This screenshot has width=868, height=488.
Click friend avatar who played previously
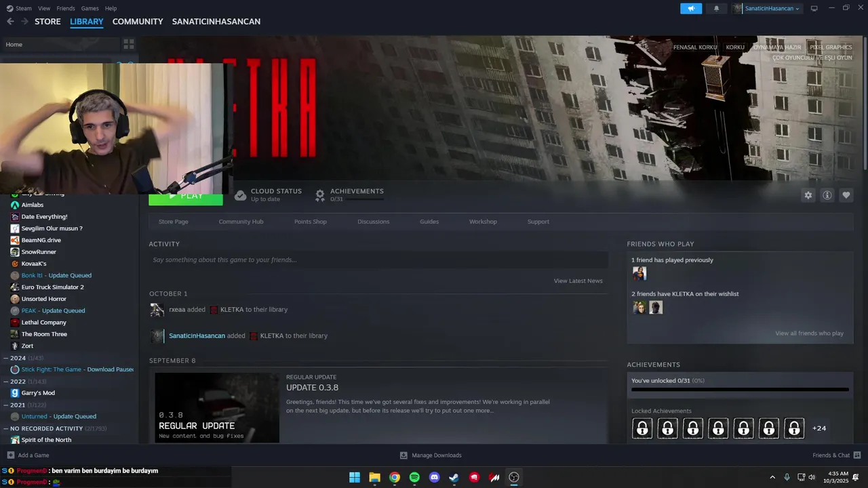[639, 273]
